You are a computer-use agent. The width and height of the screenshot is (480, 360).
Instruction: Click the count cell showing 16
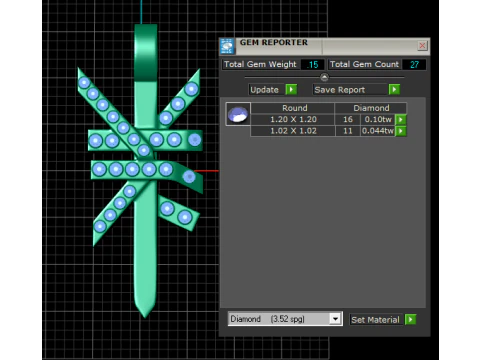pos(348,119)
